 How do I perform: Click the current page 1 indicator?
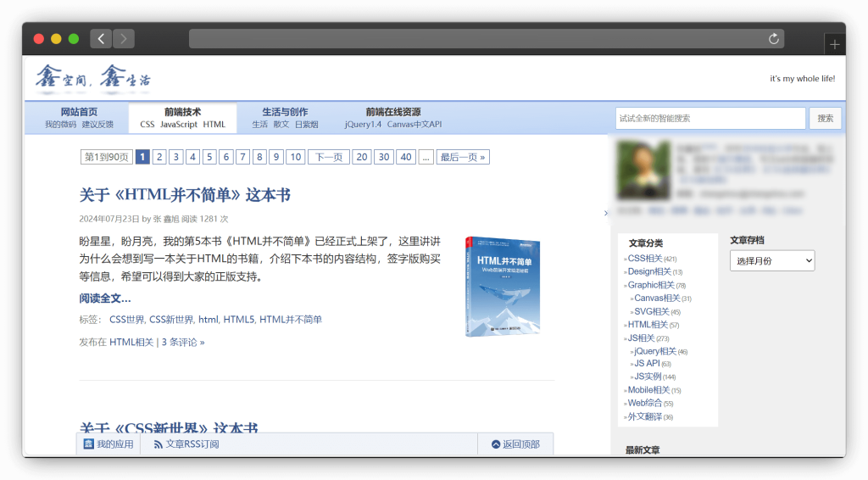click(142, 157)
